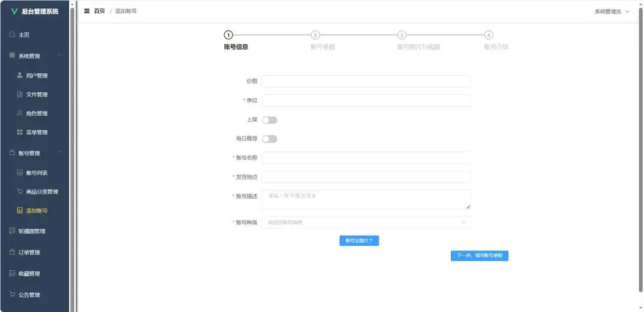Click the bag icon beside 账号管理
The image size is (644, 312).
(x=13, y=153)
